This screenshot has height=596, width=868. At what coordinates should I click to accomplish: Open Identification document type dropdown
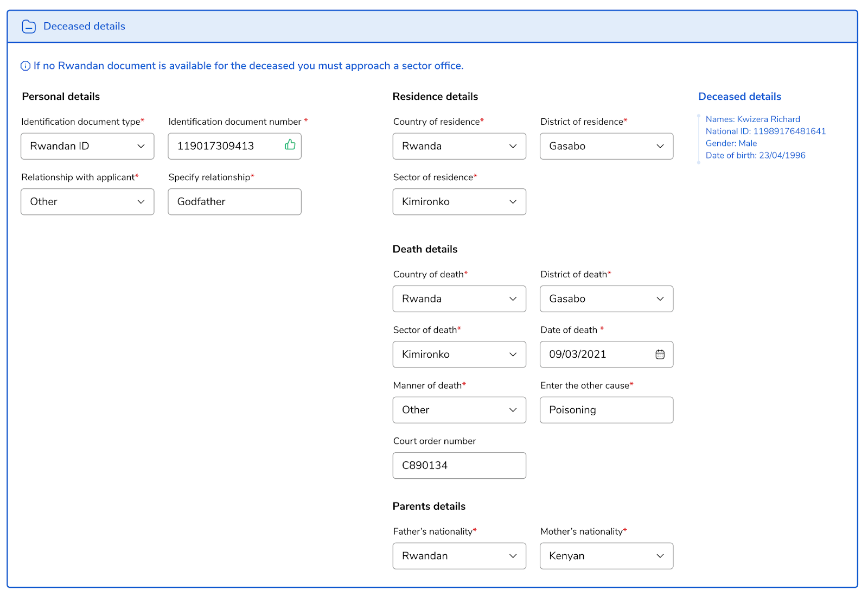pos(87,146)
